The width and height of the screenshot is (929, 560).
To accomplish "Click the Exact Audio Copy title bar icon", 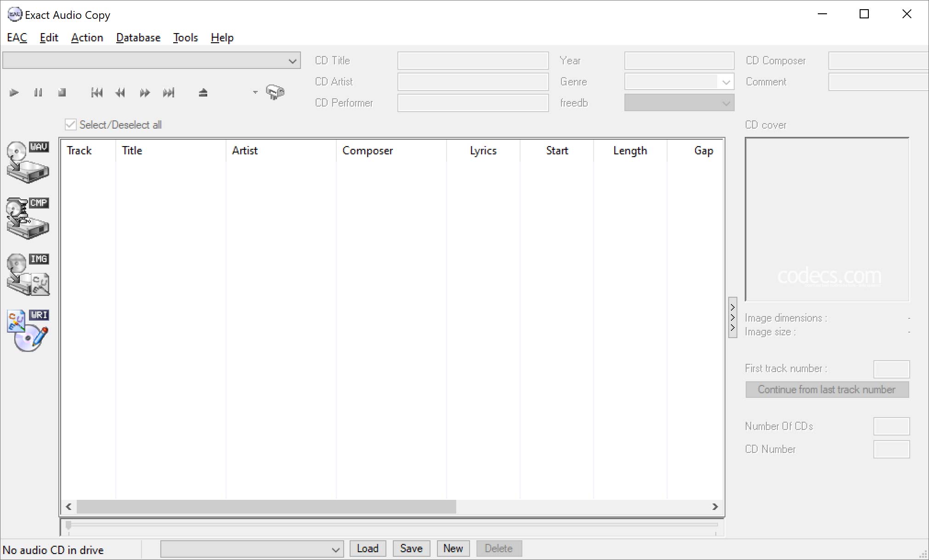I will coord(15,15).
